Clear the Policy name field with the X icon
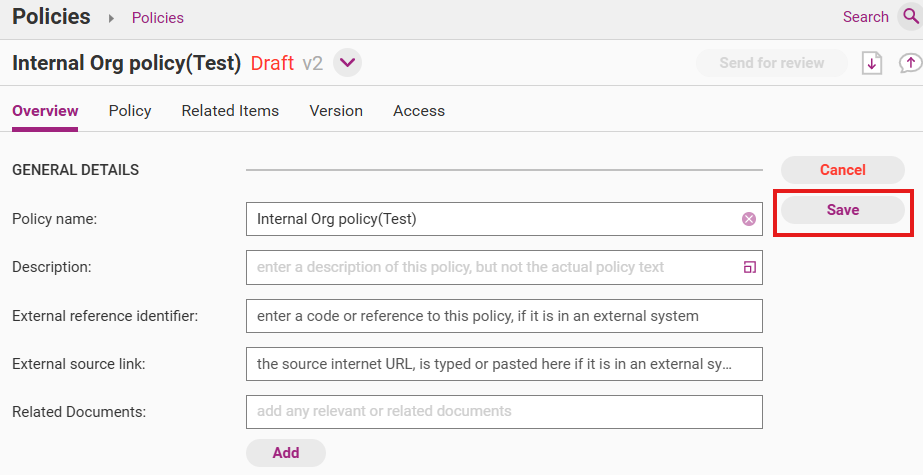Viewport: 923px width, 475px height. point(748,219)
